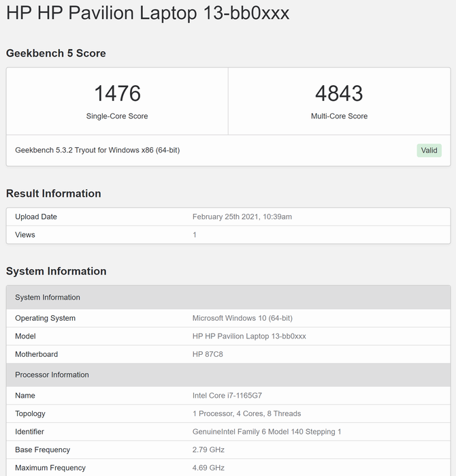This screenshot has width=456, height=476.
Task: Click the 4.69 GHz maximum frequency value
Action: tap(208, 468)
